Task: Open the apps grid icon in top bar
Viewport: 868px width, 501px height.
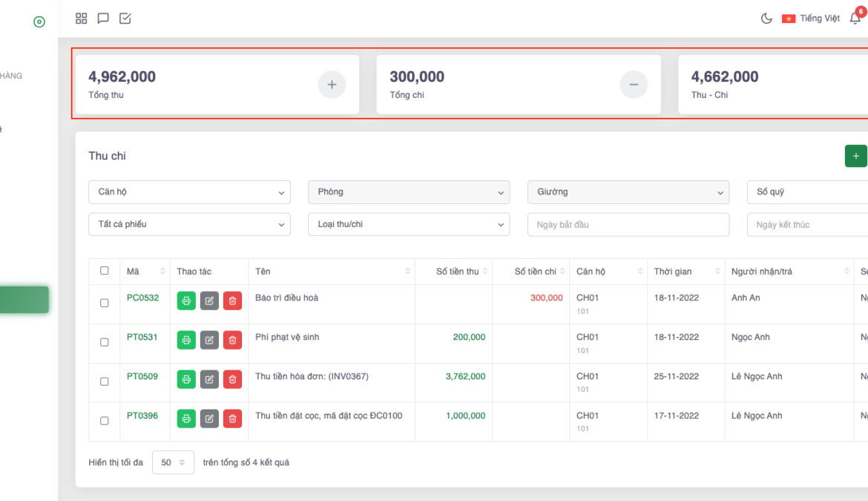Action: coord(82,19)
